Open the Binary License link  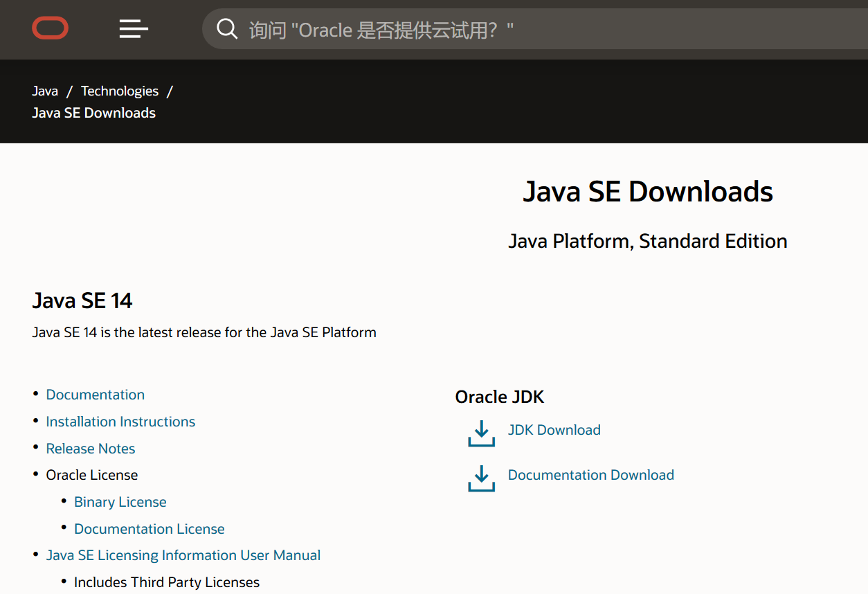(x=120, y=502)
